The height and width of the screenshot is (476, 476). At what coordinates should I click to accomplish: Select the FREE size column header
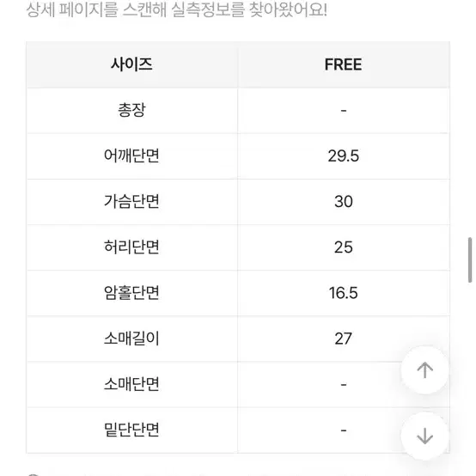344,64
